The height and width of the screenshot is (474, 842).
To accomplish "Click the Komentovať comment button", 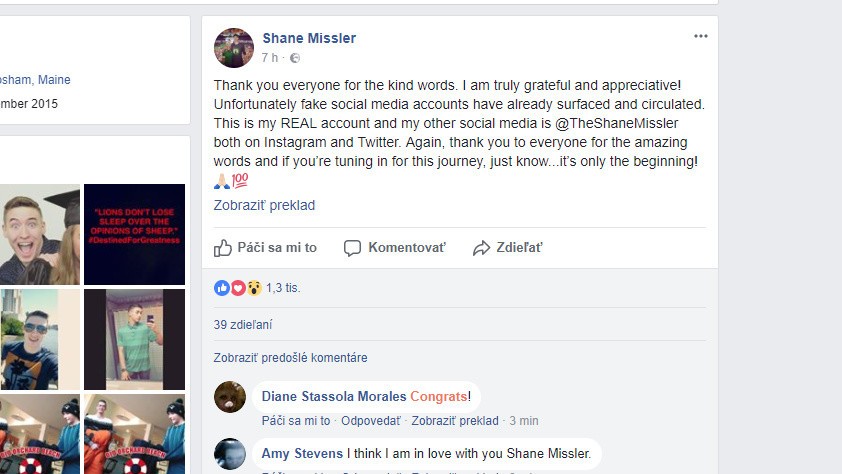I will click(394, 248).
